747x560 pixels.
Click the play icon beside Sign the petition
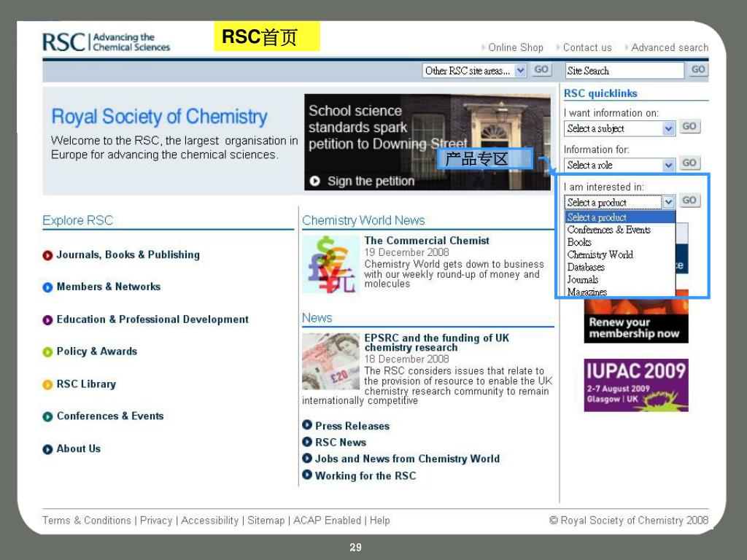click(x=315, y=181)
